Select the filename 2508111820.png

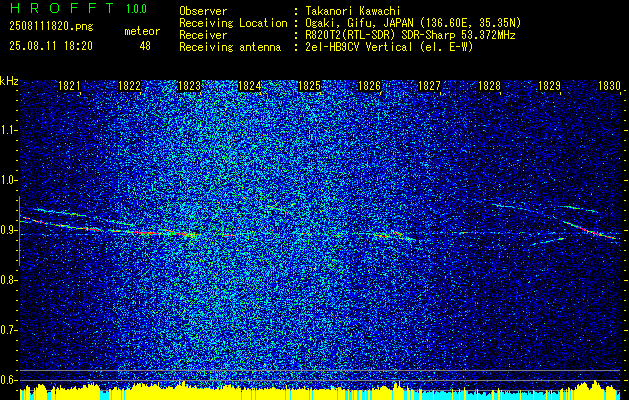click(51, 27)
